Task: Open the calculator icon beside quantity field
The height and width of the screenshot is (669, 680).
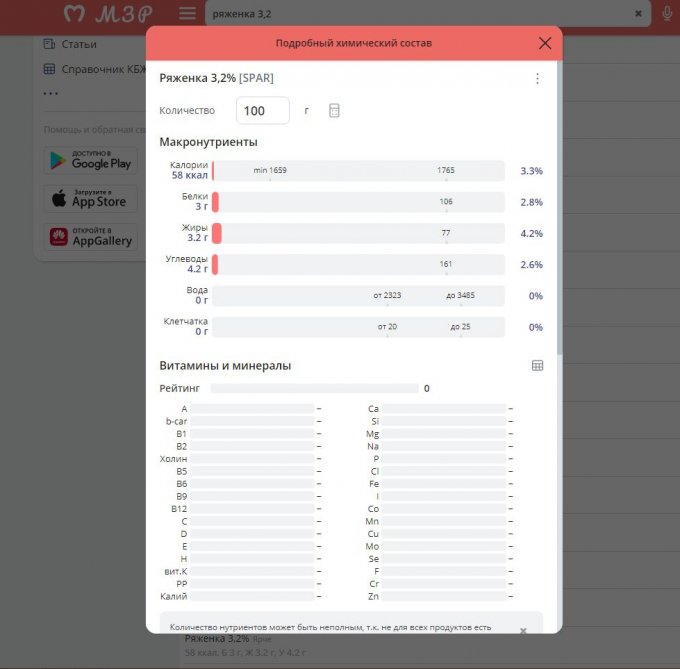Action: [x=334, y=110]
